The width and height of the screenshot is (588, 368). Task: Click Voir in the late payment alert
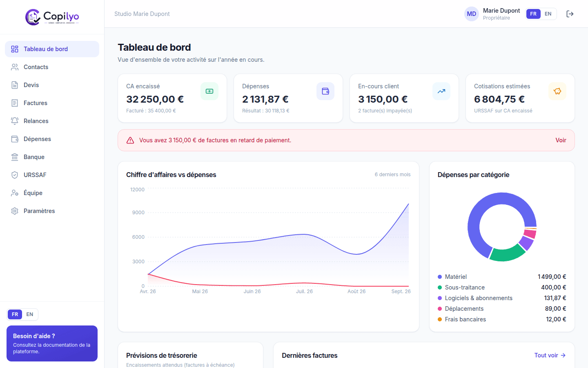click(561, 140)
